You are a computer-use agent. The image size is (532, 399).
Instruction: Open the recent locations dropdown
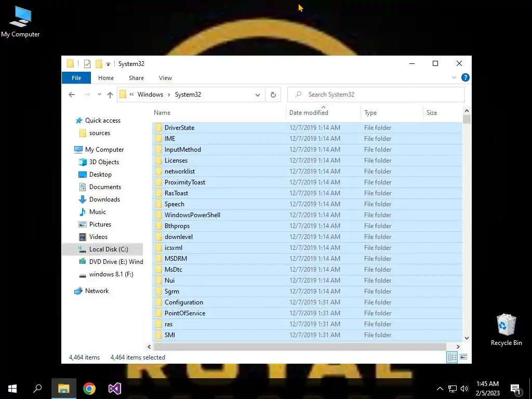99,95
